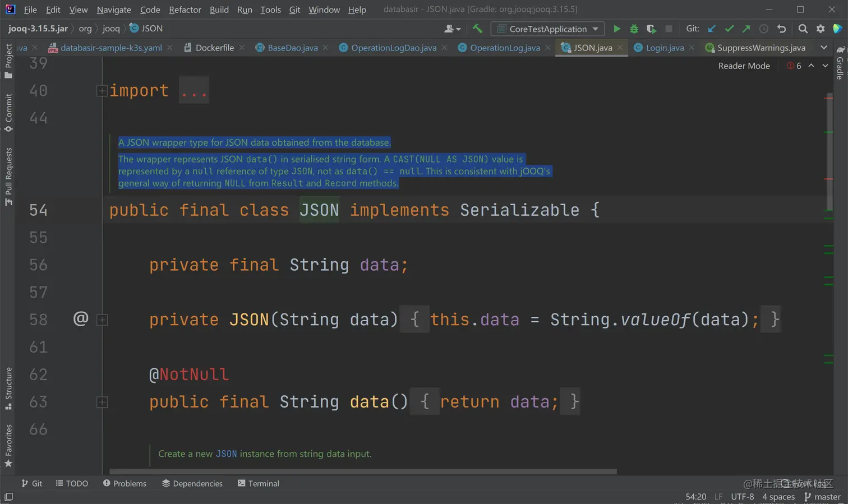Start debugging with the bug icon

click(x=634, y=29)
